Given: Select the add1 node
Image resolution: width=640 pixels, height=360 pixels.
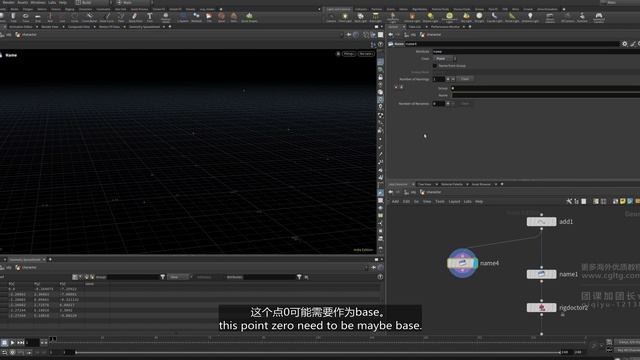Looking at the screenshot, I should point(541,222).
